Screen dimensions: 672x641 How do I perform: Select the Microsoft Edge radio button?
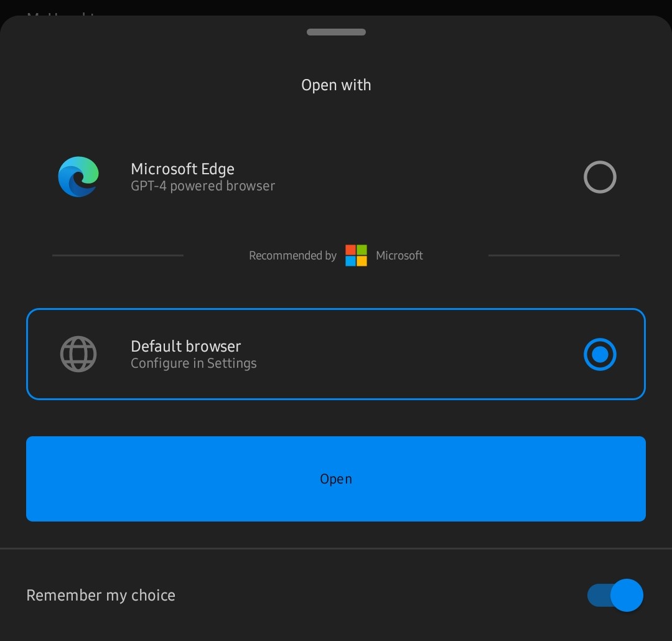tap(600, 177)
